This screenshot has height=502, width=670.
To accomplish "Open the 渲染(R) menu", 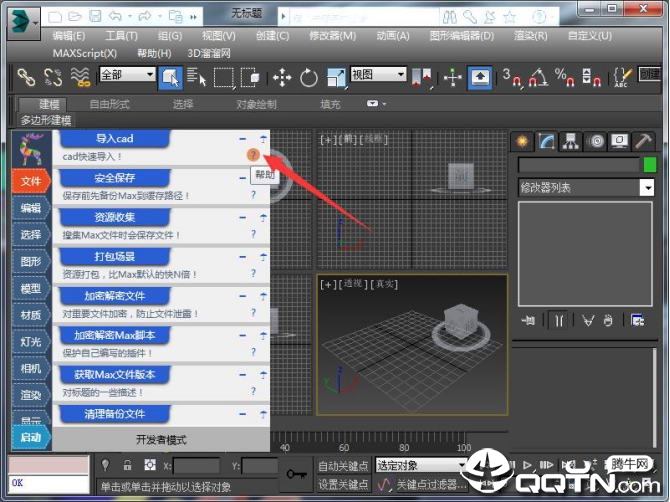I will (x=530, y=35).
